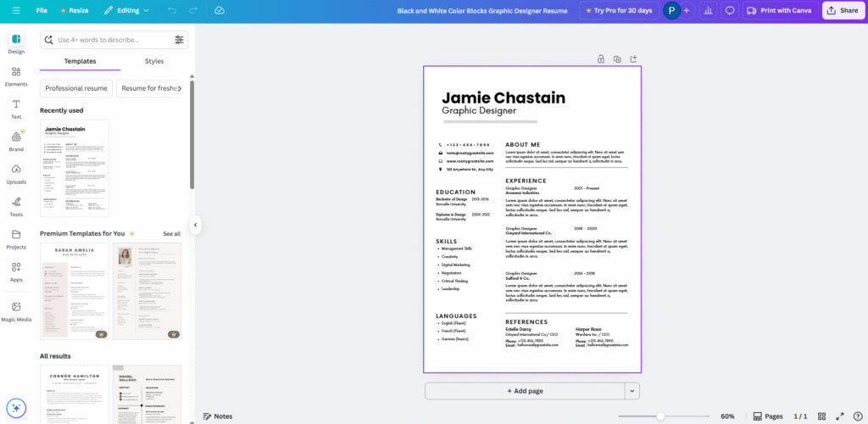This screenshot has height=424, width=868.
Task: Switch to the Styles tab
Action: [x=153, y=61]
